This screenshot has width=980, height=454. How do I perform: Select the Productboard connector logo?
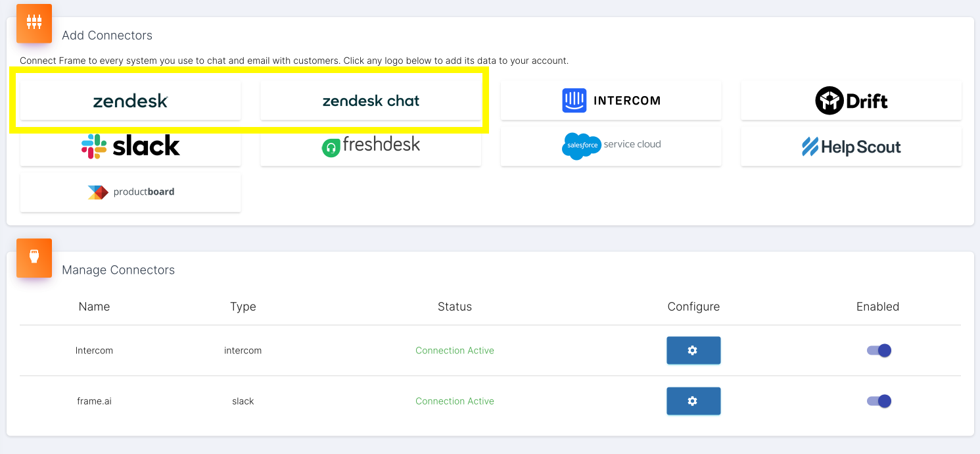coord(130,192)
